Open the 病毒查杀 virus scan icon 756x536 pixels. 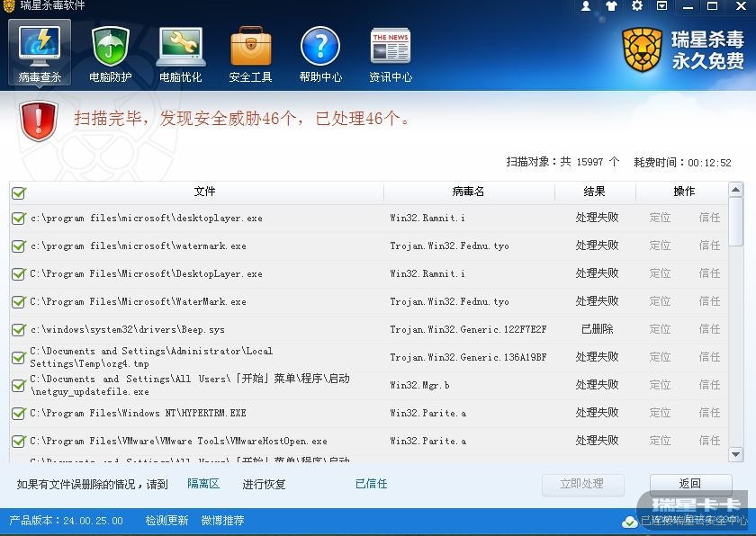pos(40,52)
